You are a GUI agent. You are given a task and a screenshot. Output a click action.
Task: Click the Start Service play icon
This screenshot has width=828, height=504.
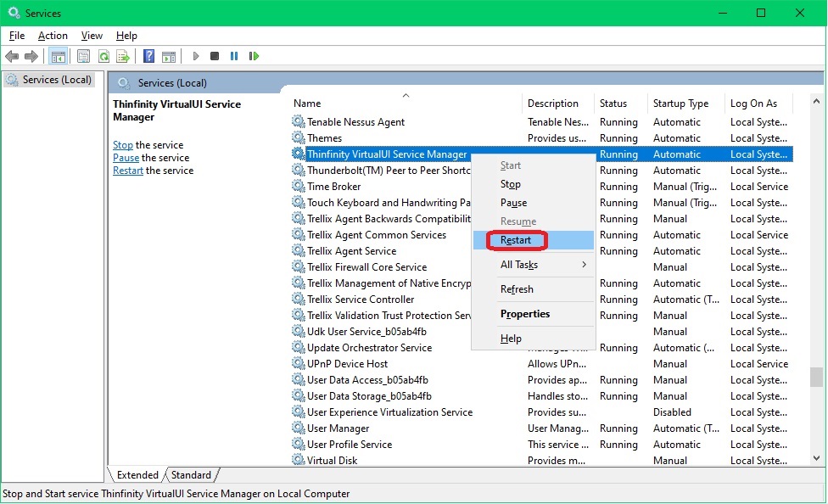(x=196, y=56)
